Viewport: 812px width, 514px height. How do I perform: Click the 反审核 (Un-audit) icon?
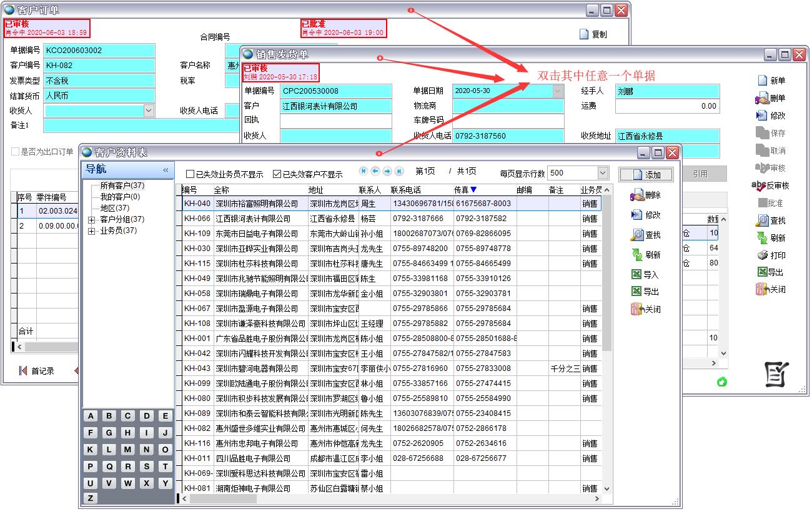[760, 185]
